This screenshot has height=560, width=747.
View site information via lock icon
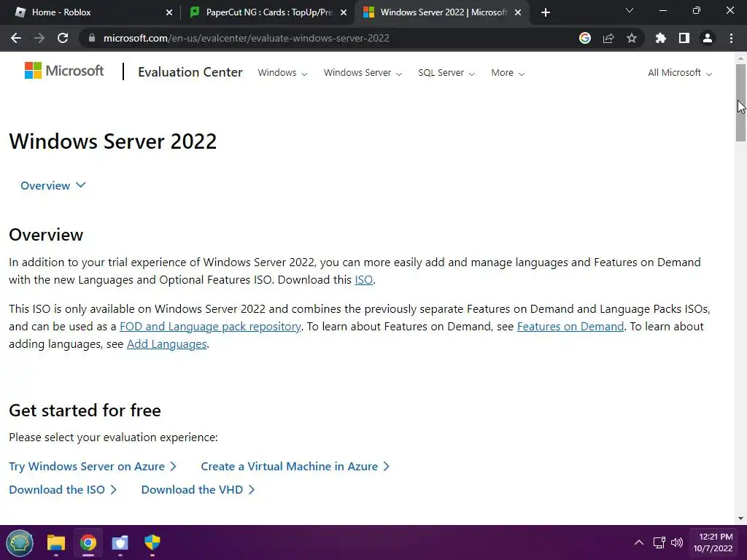(x=92, y=38)
